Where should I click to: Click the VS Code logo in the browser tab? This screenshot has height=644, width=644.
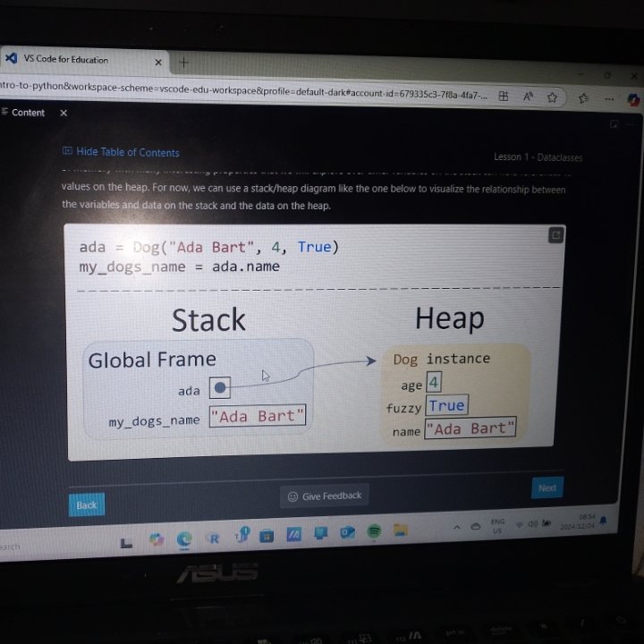point(11,58)
